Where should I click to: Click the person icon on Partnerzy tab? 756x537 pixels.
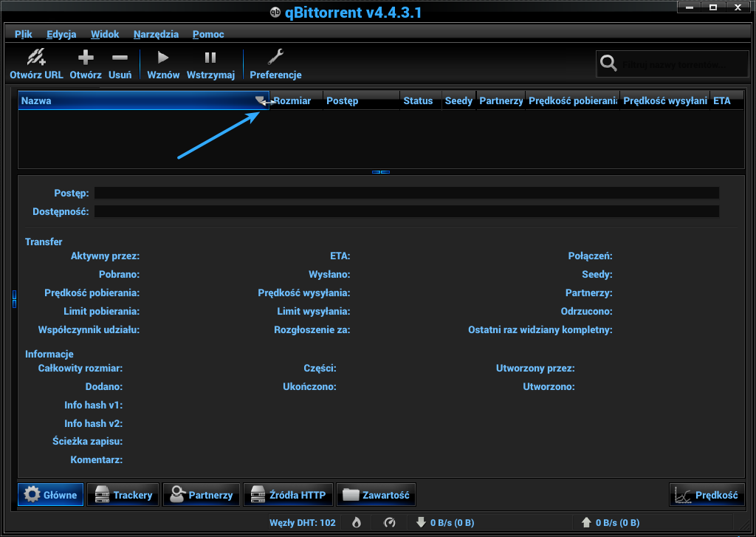click(177, 495)
